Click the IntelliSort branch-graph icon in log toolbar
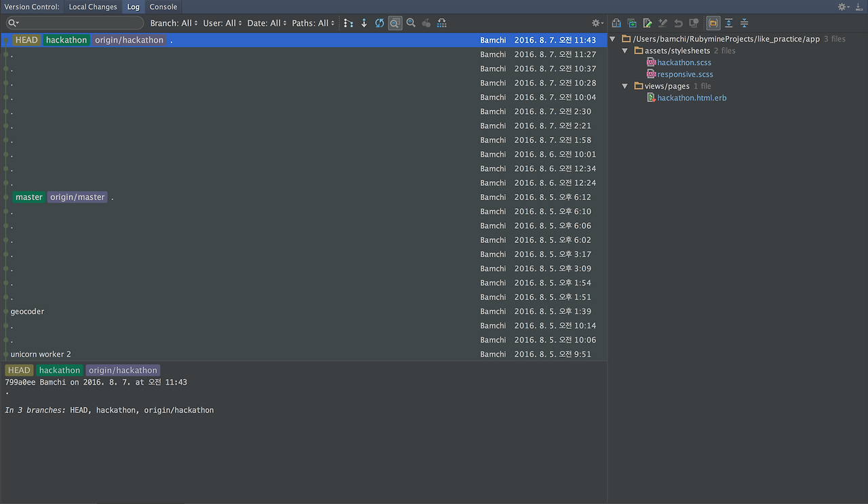The width and height of the screenshot is (868, 504). [349, 23]
